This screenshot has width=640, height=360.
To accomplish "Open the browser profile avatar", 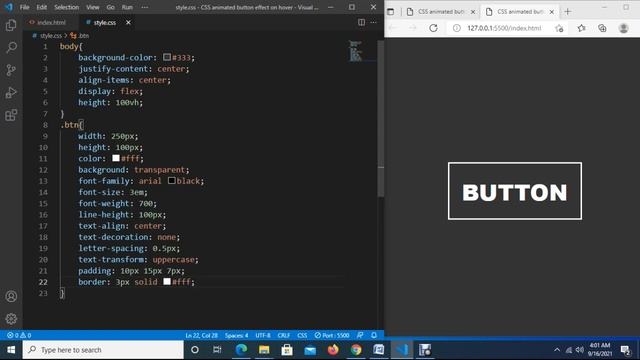I will [623, 28].
